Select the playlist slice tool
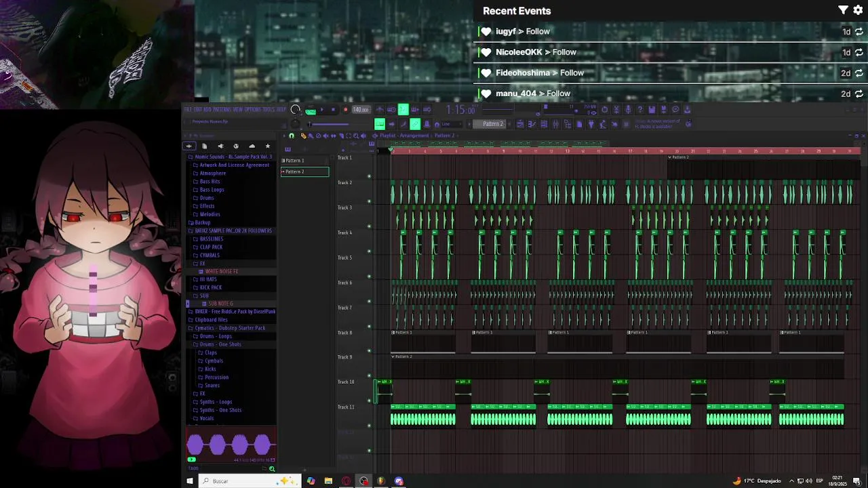868x488 pixels. pyautogui.click(x=341, y=136)
